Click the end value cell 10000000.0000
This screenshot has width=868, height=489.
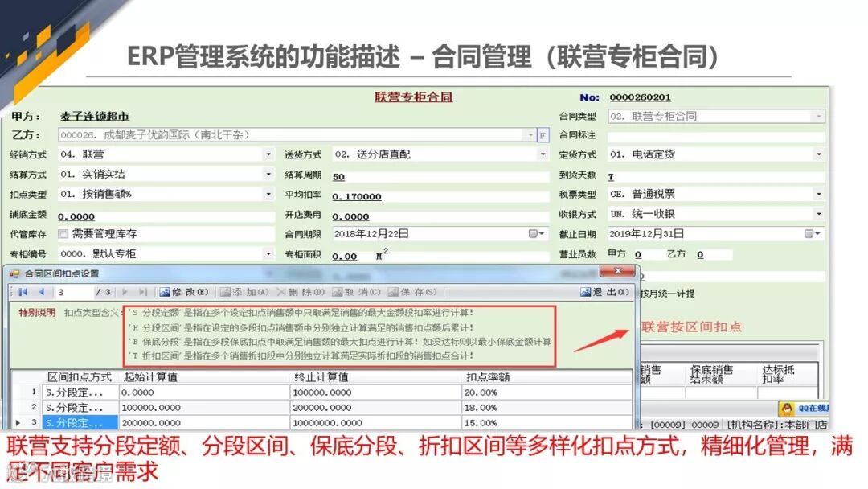375,422
